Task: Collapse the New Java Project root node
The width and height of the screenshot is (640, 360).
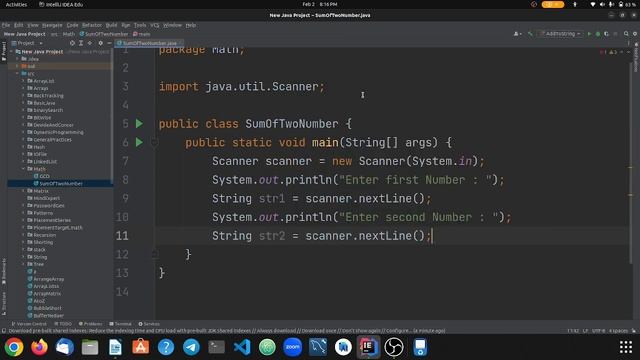Action: point(12,52)
